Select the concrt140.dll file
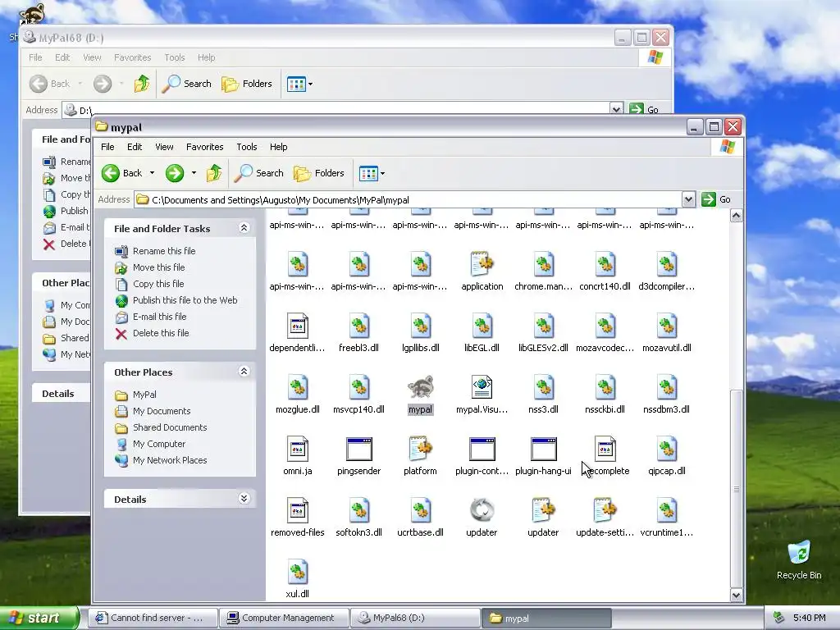 click(x=605, y=264)
